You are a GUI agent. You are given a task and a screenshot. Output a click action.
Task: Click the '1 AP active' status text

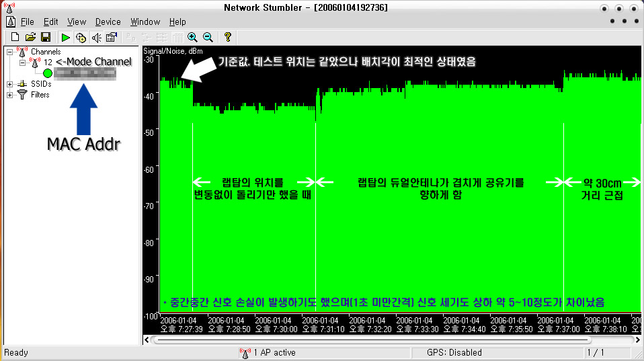274,352
